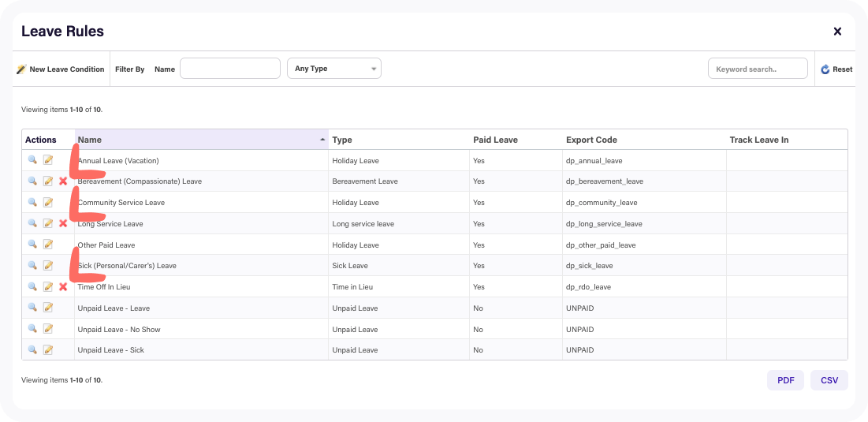The width and height of the screenshot is (868, 422).
Task: Click the dp_long_service_leave export code
Action: (604, 224)
